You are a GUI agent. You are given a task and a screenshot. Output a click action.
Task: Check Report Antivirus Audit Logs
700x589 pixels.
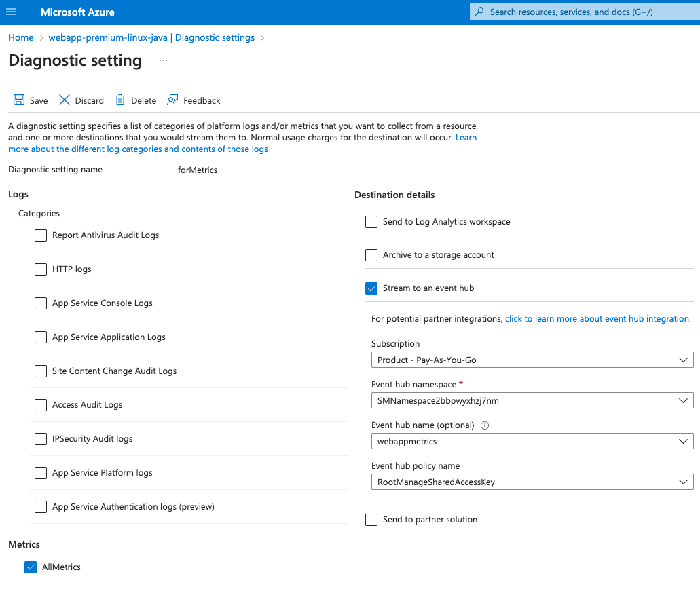[x=41, y=235]
